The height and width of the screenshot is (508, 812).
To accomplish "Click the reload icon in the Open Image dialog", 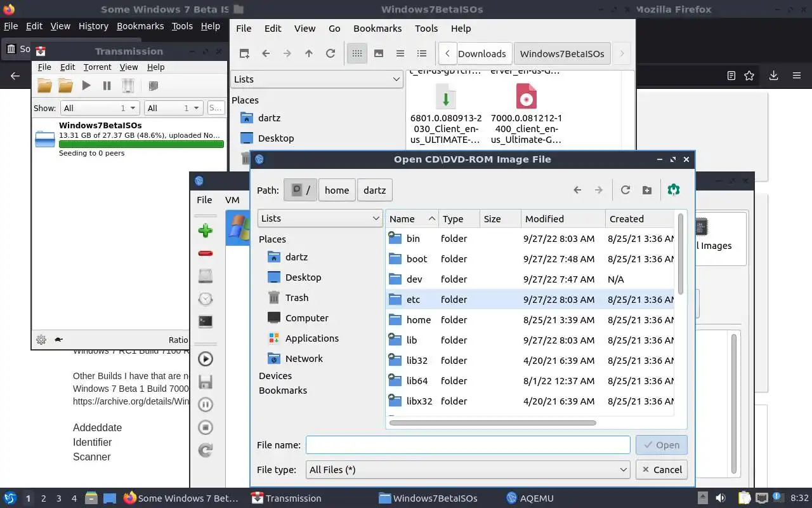I will click(x=625, y=190).
